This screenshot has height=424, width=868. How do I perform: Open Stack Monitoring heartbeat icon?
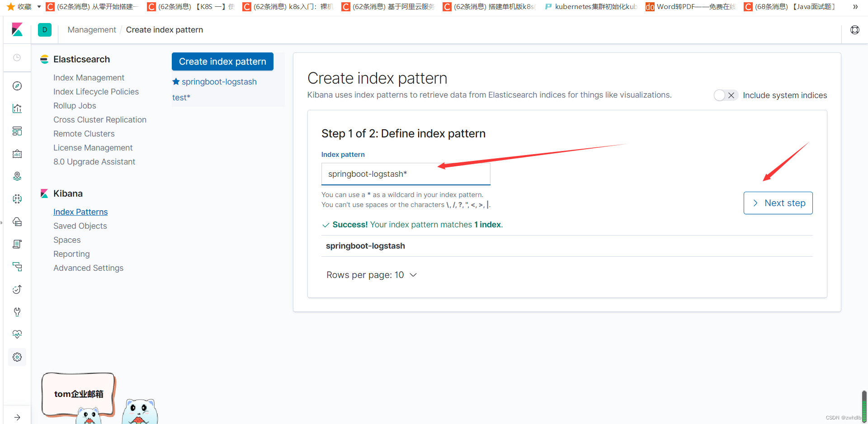pos(17,334)
